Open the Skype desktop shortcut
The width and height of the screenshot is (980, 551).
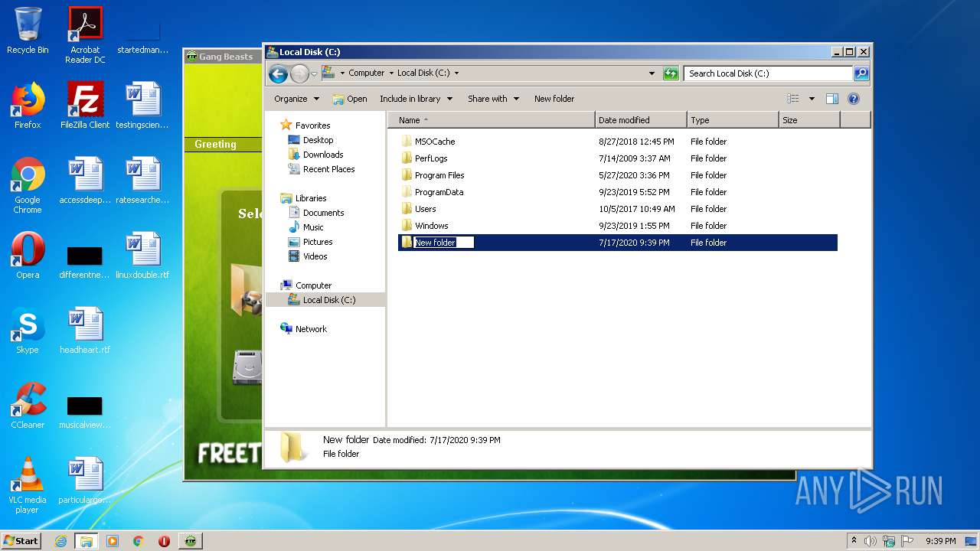coord(28,331)
